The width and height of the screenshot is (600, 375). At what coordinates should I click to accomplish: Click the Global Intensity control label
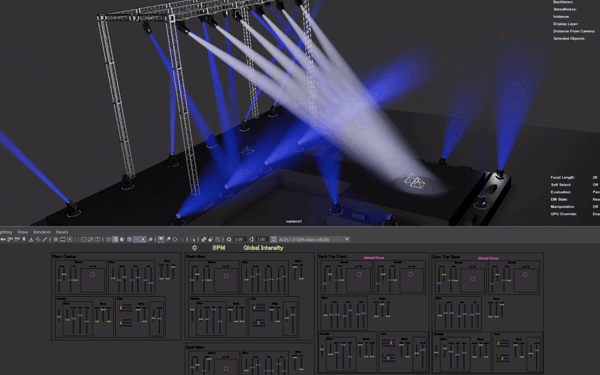point(263,248)
